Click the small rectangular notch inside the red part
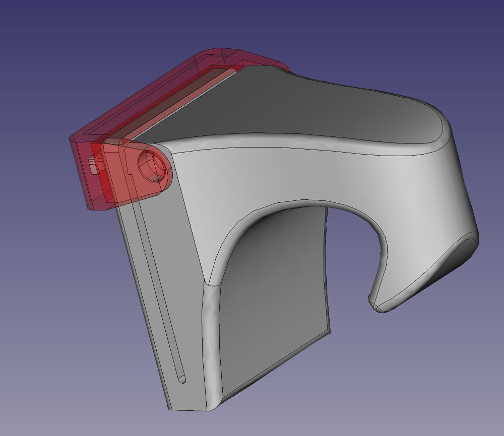The image size is (504, 436). (94, 163)
